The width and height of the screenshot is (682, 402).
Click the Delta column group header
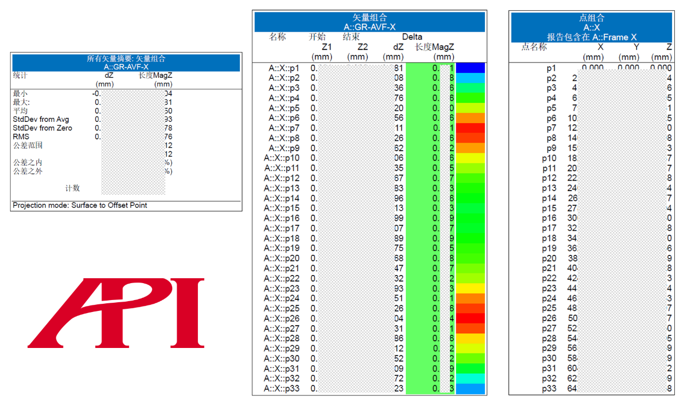pos(412,37)
